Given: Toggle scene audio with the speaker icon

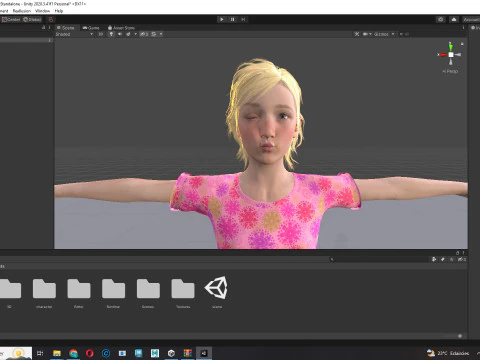Looking at the screenshot, I should pyautogui.click(x=120, y=34).
